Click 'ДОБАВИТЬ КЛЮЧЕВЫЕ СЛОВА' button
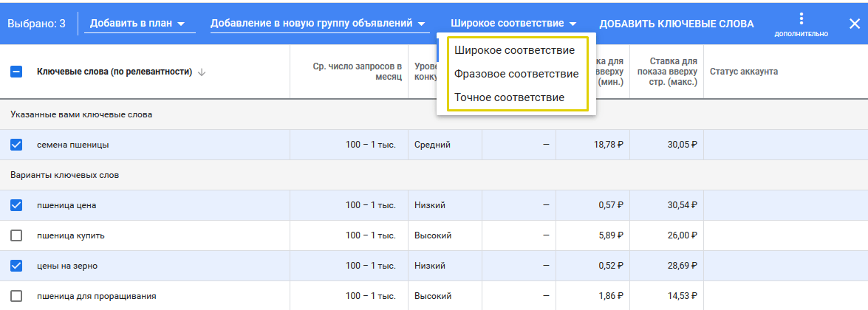Screen dimensions: 868x310 pos(676,24)
